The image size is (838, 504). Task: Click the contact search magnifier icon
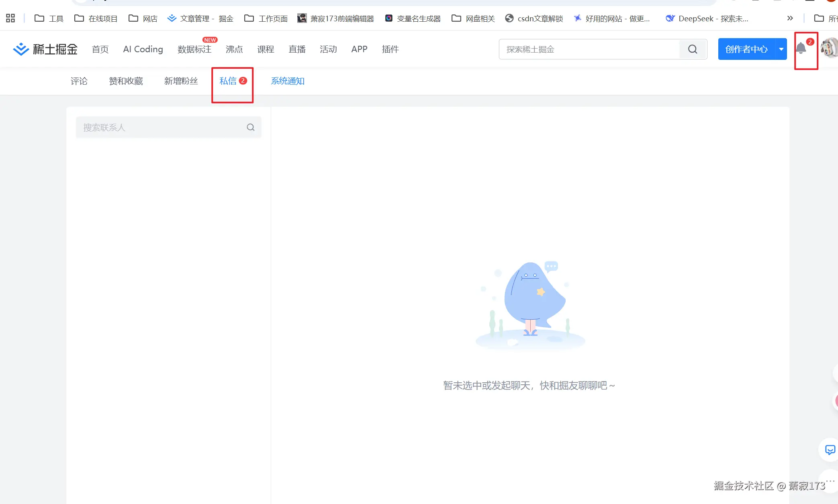point(250,127)
